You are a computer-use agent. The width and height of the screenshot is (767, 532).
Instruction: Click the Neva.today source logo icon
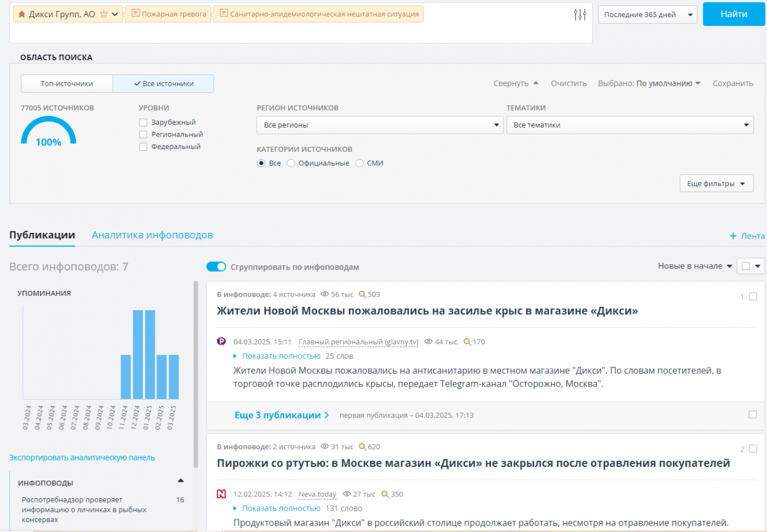(222, 494)
